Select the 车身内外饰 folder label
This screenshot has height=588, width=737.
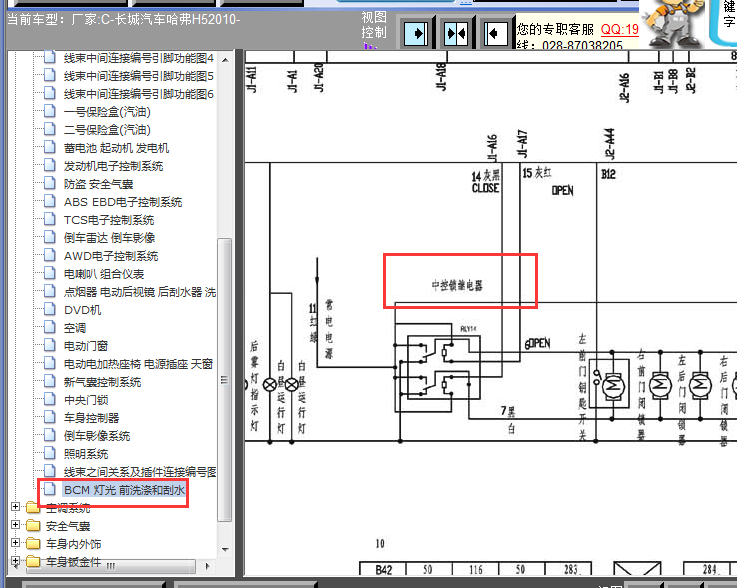73,544
